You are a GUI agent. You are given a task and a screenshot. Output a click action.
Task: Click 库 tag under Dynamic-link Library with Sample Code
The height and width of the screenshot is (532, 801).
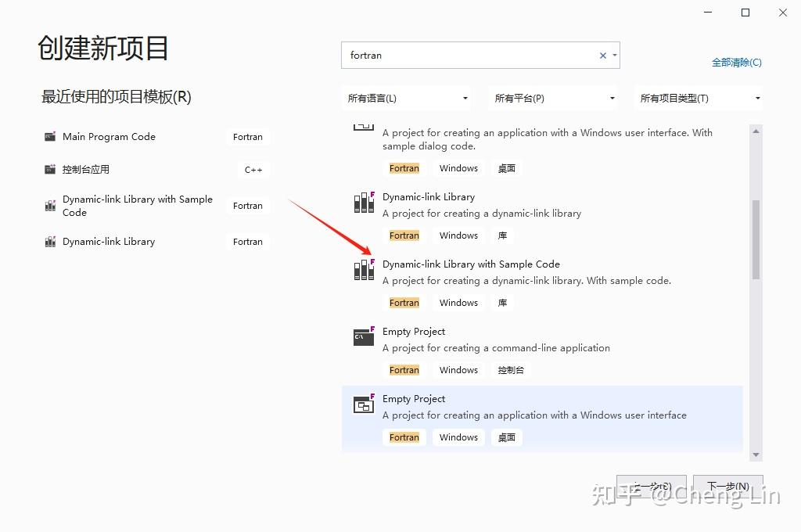pyautogui.click(x=503, y=303)
